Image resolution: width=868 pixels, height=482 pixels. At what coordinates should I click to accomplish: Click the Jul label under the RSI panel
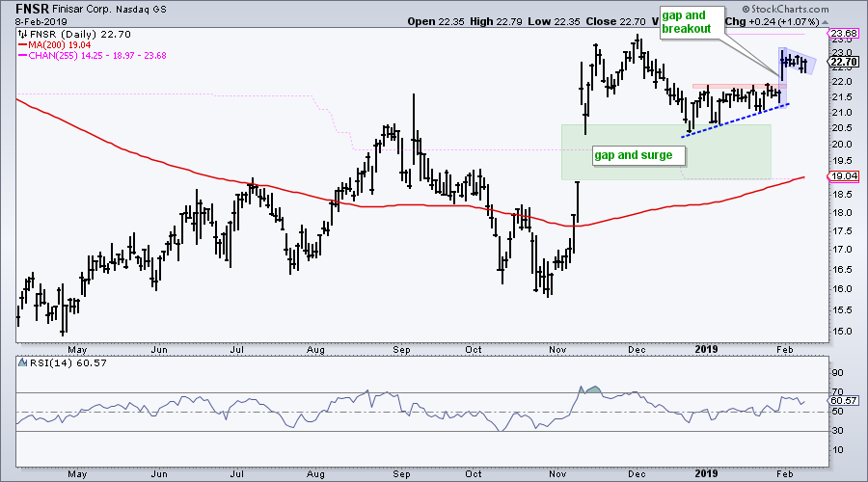point(237,474)
